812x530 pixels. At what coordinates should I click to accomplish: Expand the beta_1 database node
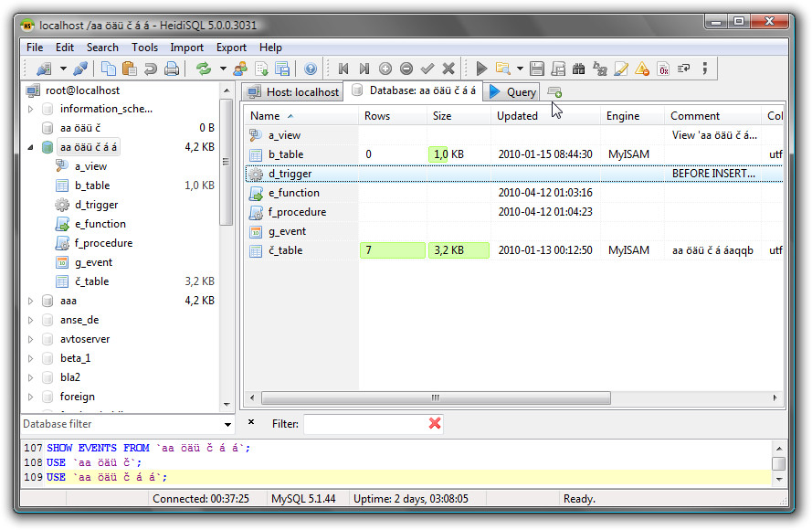click(x=30, y=358)
